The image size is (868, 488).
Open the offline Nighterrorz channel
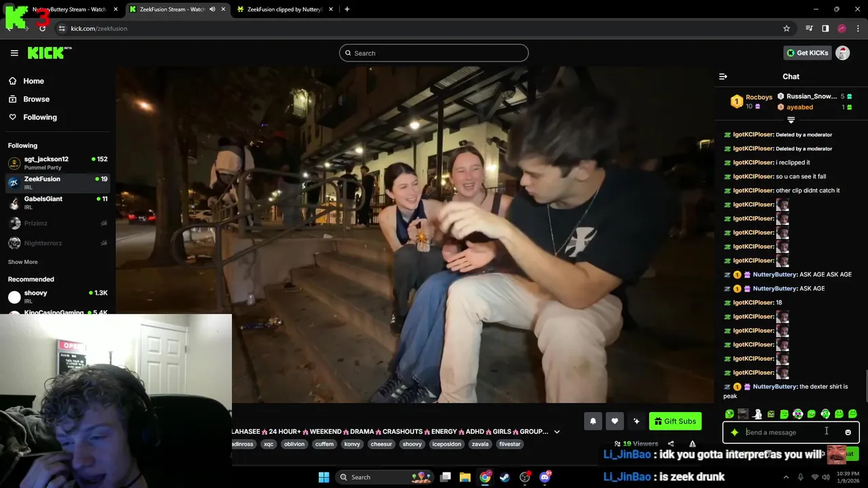(x=58, y=243)
